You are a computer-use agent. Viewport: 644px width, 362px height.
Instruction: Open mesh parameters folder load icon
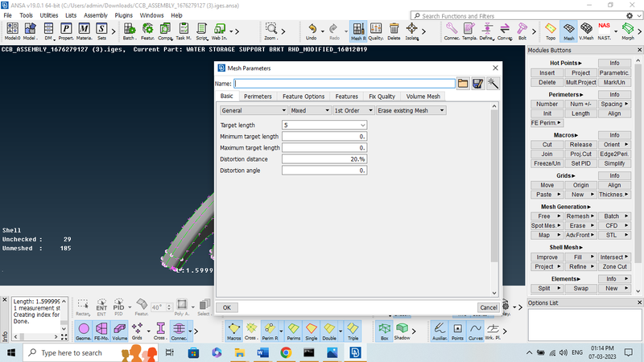click(x=463, y=84)
